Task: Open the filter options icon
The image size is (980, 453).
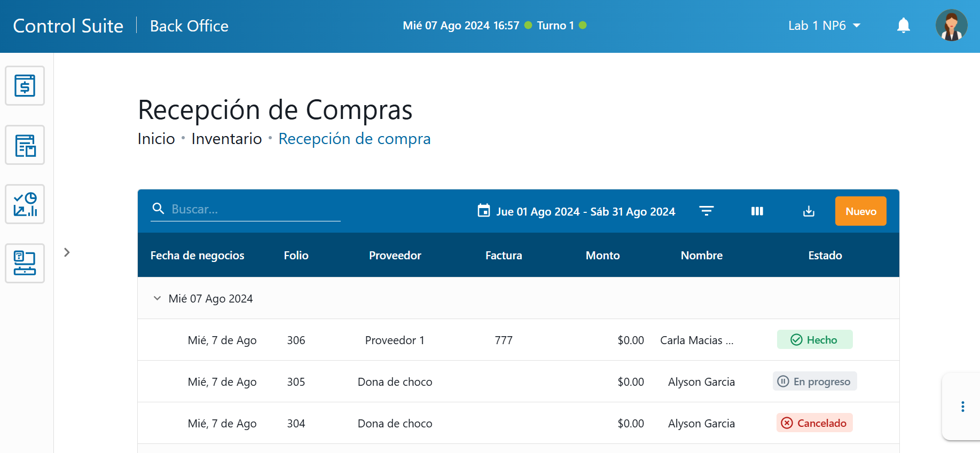Action: pyautogui.click(x=706, y=211)
